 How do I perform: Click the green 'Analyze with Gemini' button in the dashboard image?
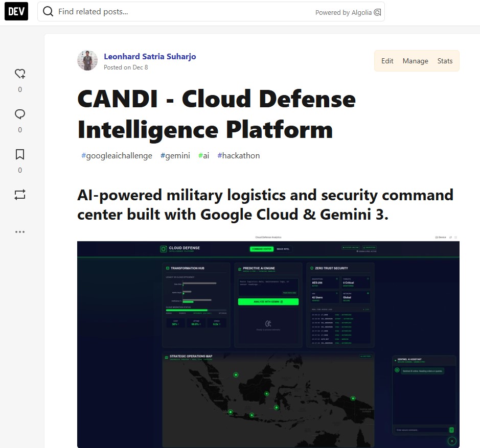(268, 302)
